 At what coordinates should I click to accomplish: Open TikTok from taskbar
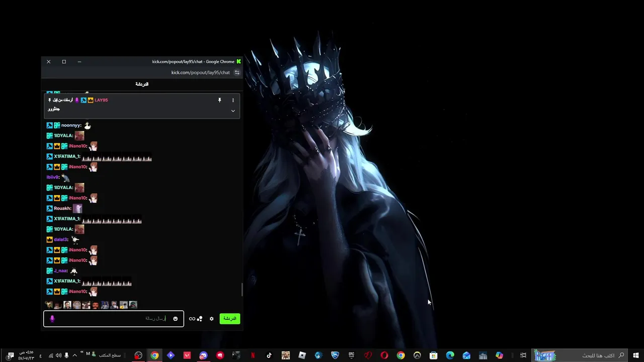269,355
